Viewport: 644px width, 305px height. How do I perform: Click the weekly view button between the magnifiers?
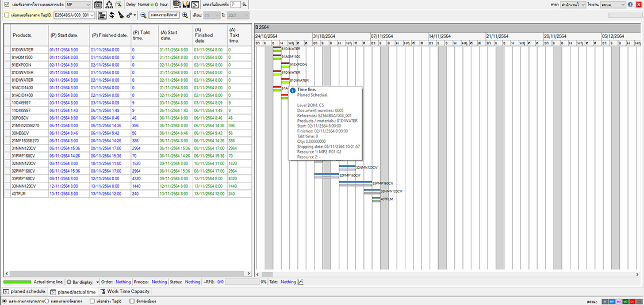[x=163, y=15]
